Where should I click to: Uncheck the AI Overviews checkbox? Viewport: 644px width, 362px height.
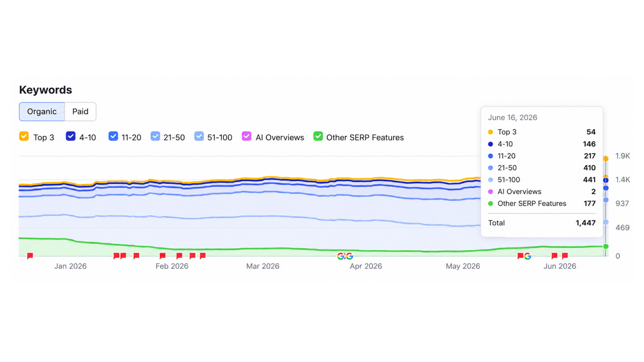246,137
